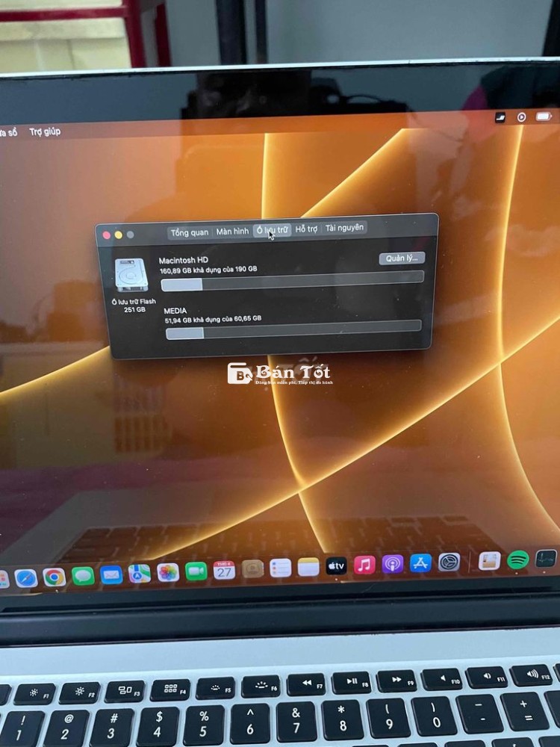Switch to the Tổng quan tab

click(x=190, y=232)
